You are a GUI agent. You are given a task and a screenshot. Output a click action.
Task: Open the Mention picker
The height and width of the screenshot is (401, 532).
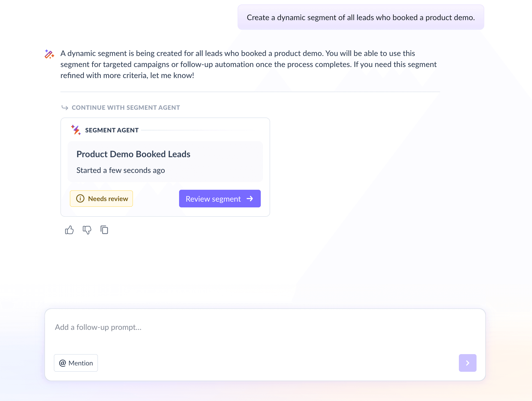tap(76, 363)
